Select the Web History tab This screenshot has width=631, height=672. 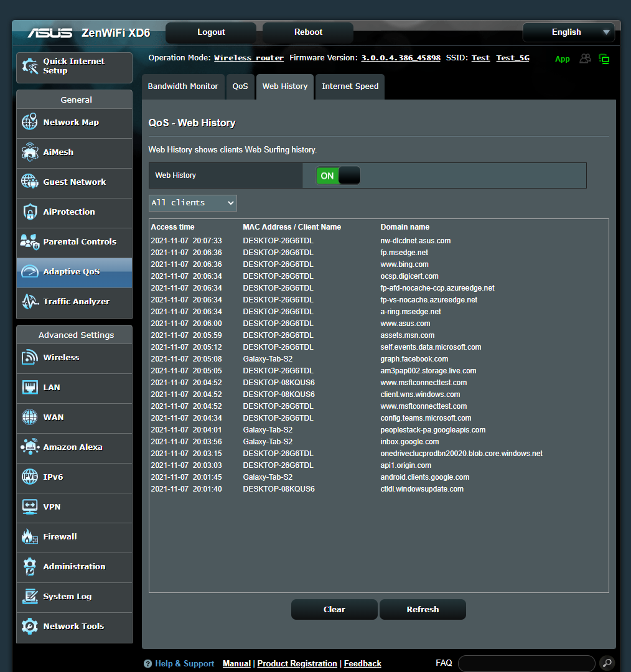pos(285,86)
